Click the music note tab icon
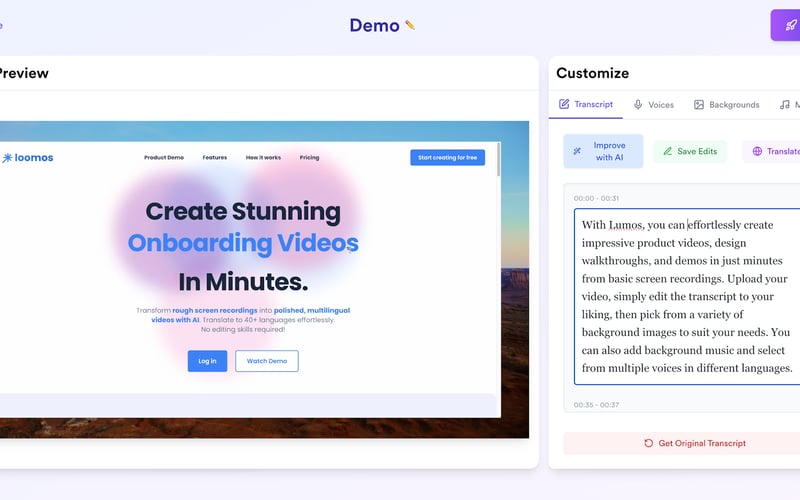The height and width of the screenshot is (500, 800). (785, 105)
